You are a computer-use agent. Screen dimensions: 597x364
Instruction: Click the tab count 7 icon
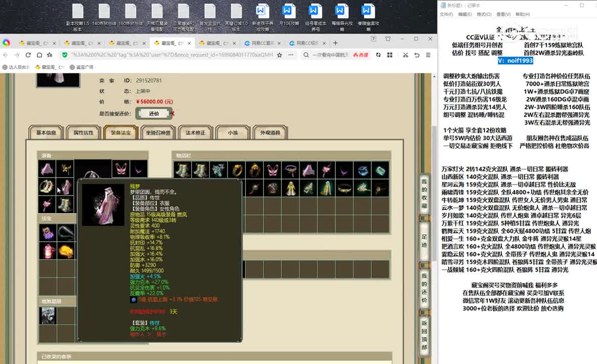373,39
